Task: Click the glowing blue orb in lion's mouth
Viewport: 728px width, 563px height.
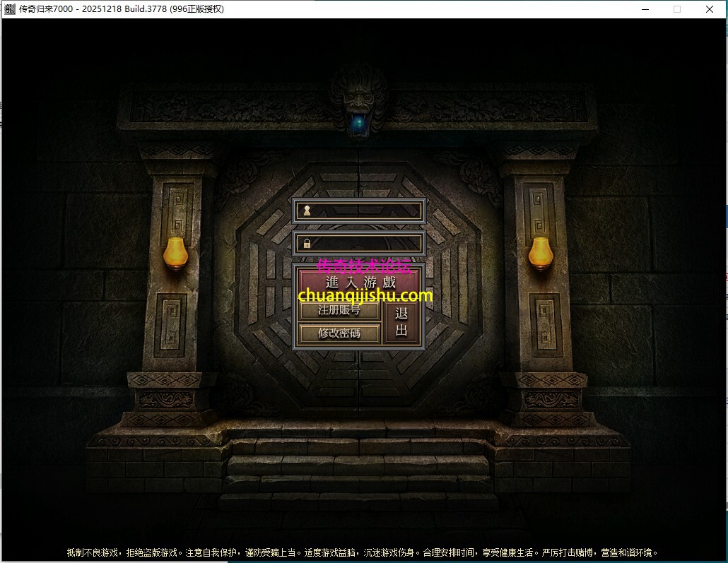Action: tap(360, 122)
